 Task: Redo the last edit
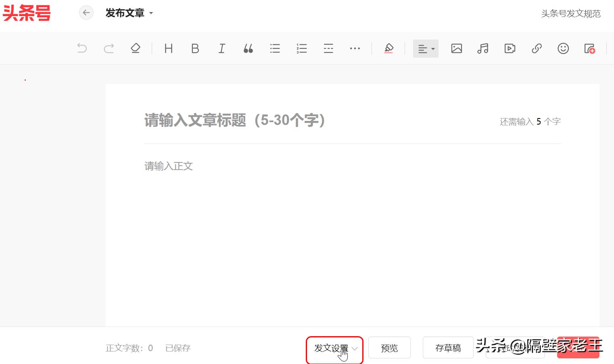coord(109,48)
